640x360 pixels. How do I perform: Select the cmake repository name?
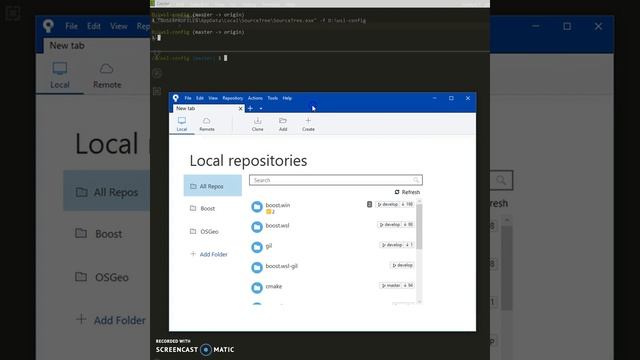273,286
